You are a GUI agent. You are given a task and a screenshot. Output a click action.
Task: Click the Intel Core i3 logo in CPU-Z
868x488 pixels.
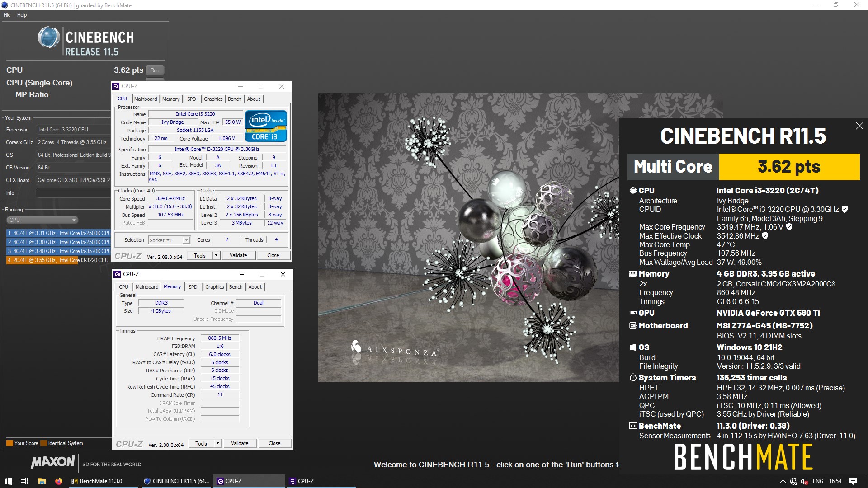tap(266, 126)
